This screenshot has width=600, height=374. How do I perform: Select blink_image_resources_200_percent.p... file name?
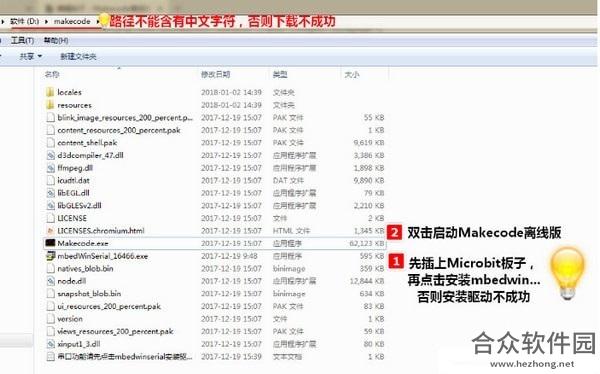(x=125, y=118)
